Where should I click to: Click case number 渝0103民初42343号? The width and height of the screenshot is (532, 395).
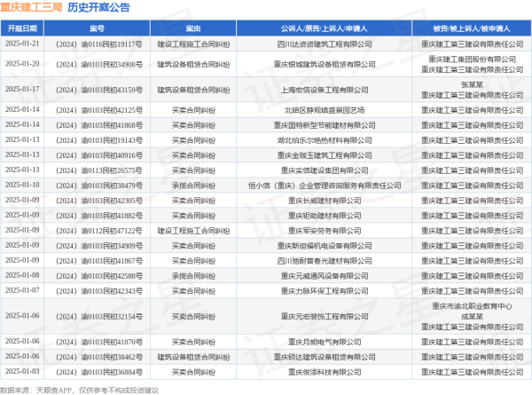[x=99, y=291]
